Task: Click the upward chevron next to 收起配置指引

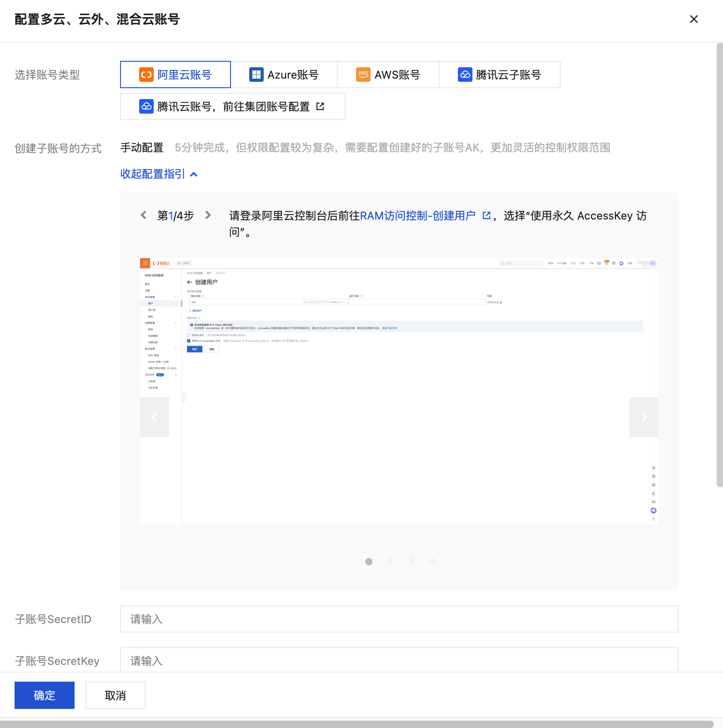Action: click(x=194, y=174)
